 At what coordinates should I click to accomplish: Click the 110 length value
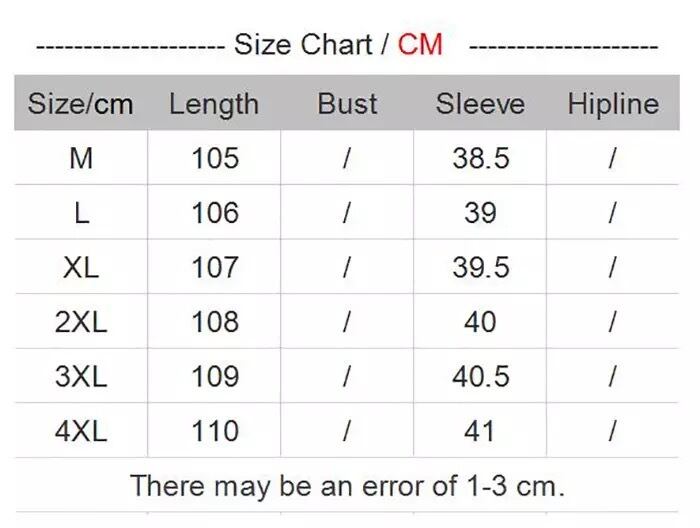[x=215, y=431]
